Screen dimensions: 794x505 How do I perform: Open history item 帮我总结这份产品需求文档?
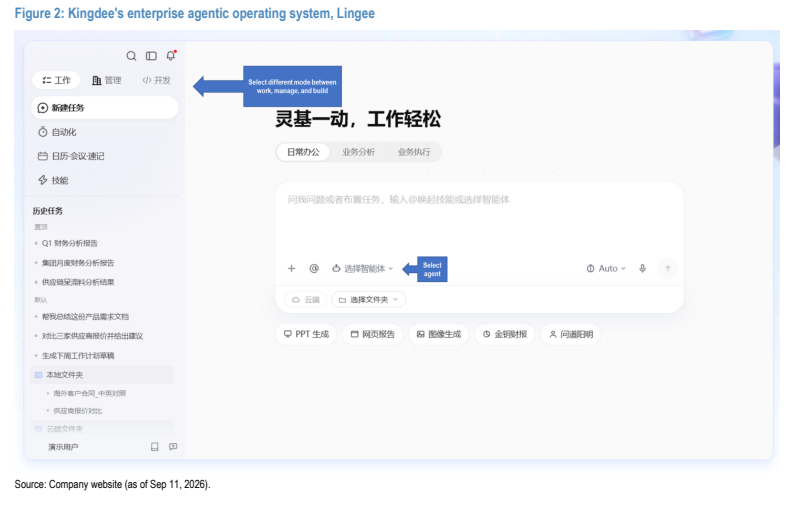click(x=85, y=317)
